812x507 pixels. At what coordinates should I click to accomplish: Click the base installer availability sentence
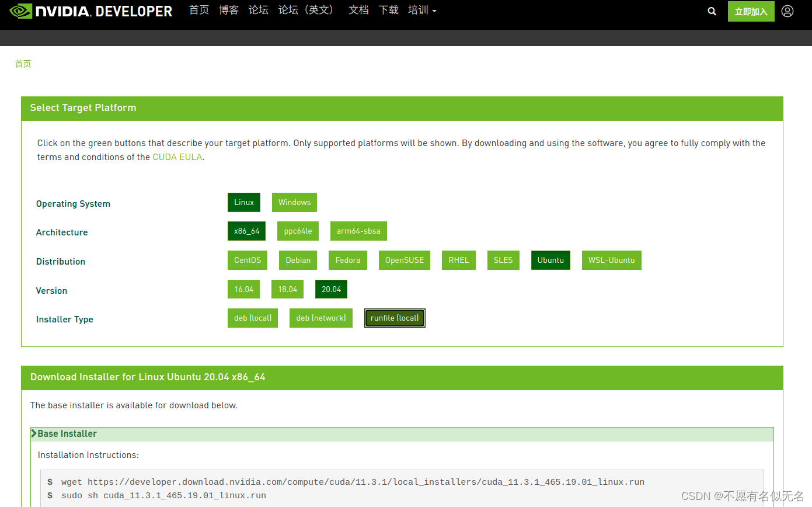coord(134,405)
